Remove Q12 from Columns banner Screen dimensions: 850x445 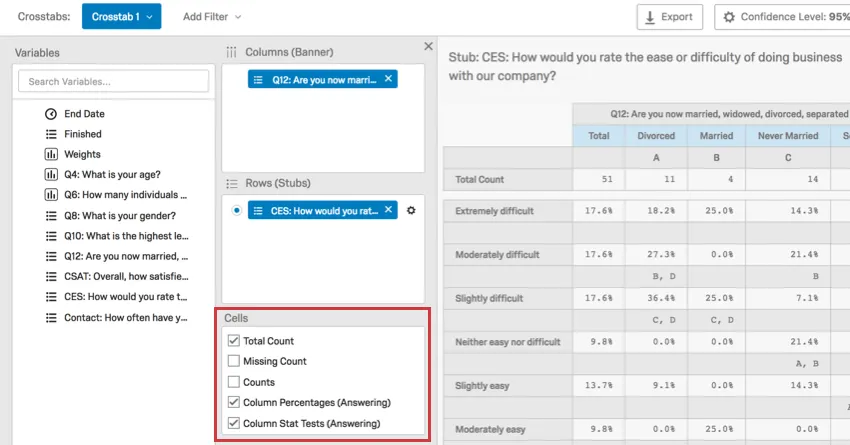coord(389,79)
